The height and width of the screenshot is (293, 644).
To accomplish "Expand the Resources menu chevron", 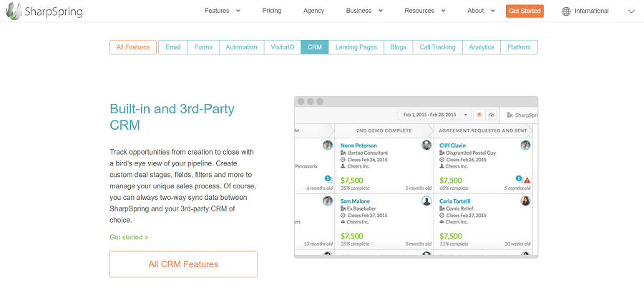I will tap(443, 11).
